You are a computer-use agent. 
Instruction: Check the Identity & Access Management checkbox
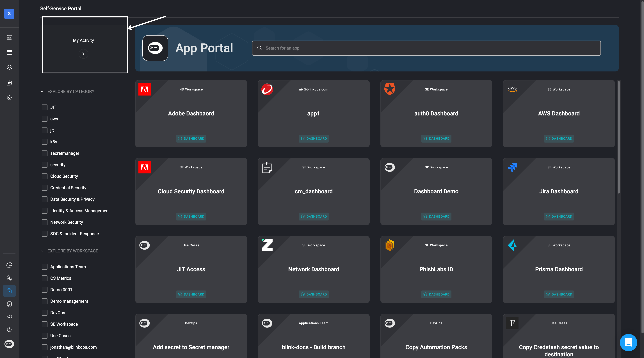pyautogui.click(x=45, y=211)
